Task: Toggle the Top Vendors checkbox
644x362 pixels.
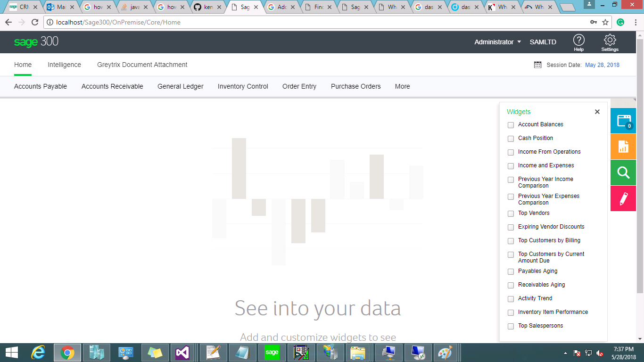Action: pos(511,214)
